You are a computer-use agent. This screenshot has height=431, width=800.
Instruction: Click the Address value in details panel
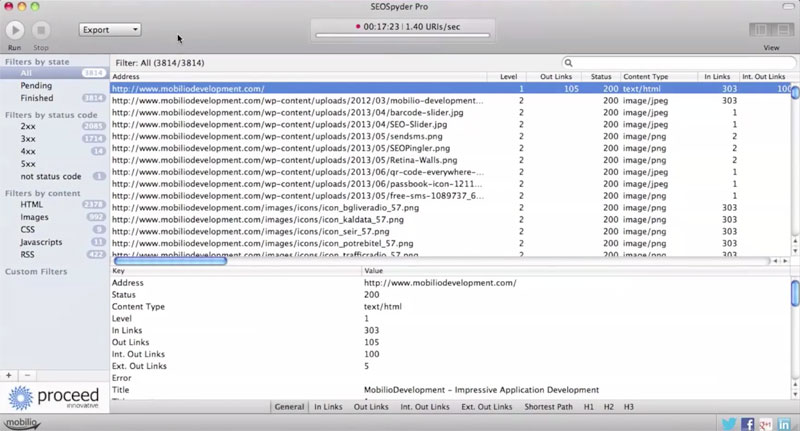(440, 283)
